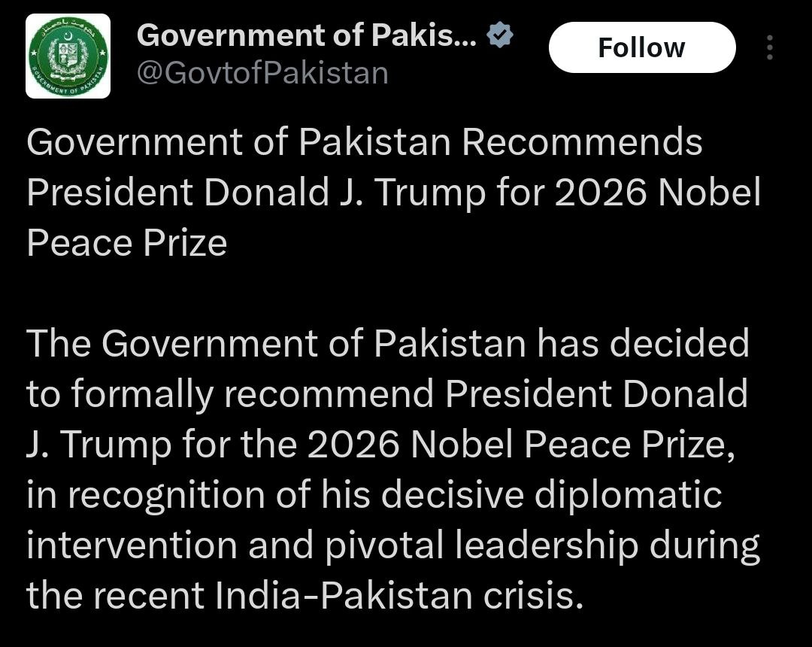Viewport: 812px width, 647px height.
Task: Click the word "during" in the body text
Action: coord(704,545)
